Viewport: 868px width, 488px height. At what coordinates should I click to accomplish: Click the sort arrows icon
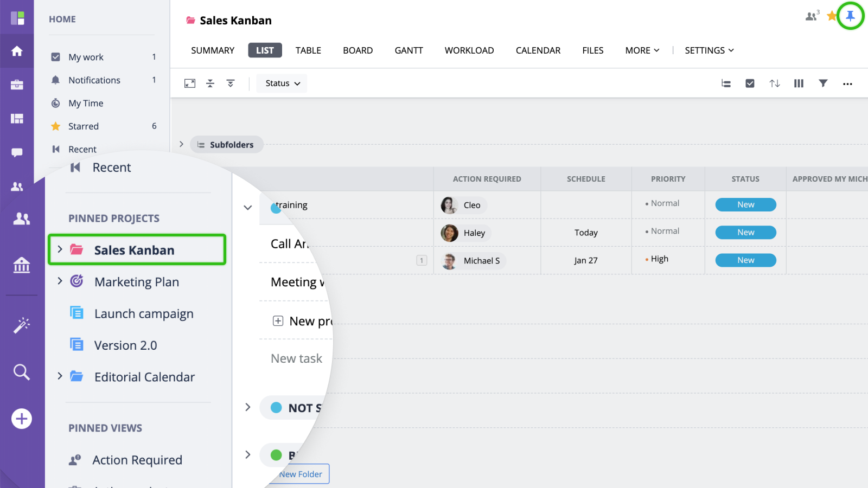[x=774, y=84]
